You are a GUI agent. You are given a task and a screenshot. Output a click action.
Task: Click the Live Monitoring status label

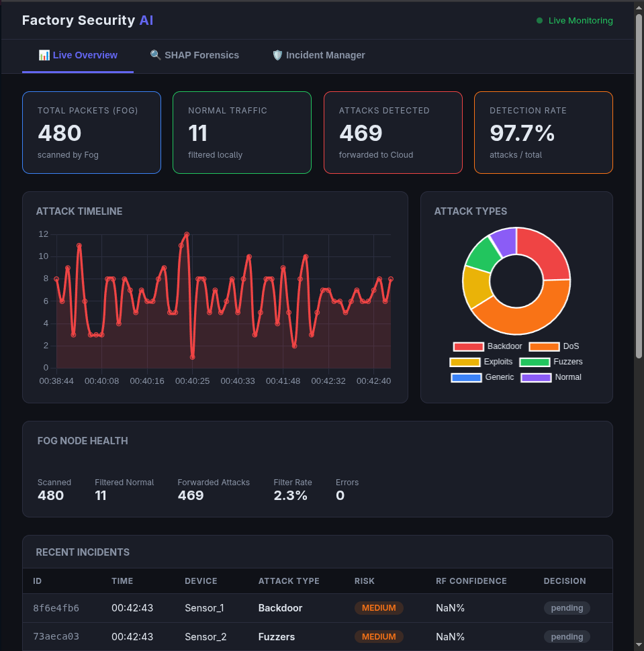(580, 20)
